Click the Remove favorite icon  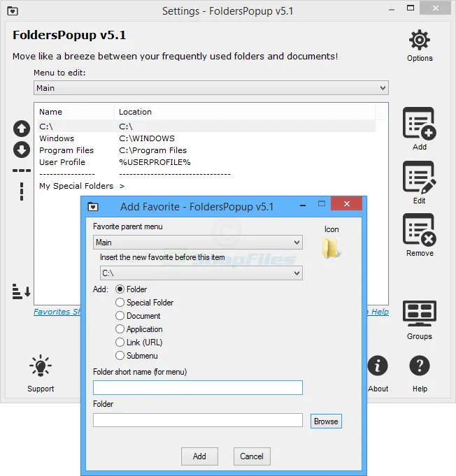pos(420,229)
